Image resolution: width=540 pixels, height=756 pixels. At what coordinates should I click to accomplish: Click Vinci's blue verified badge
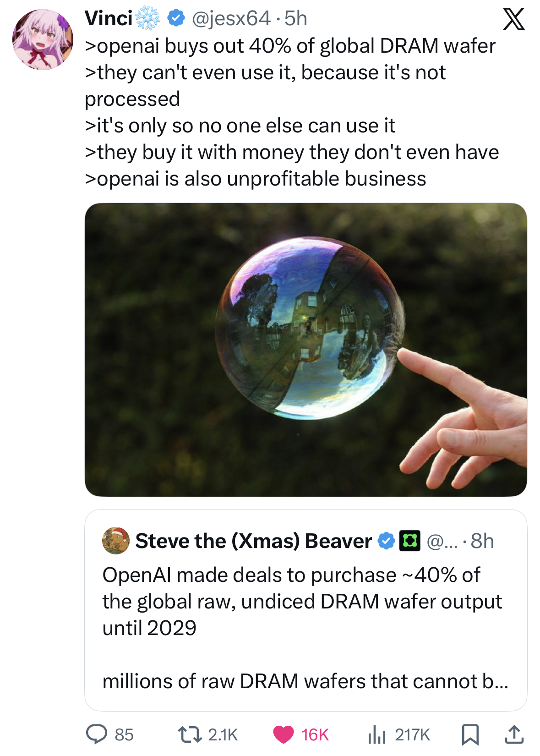(176, 18)
